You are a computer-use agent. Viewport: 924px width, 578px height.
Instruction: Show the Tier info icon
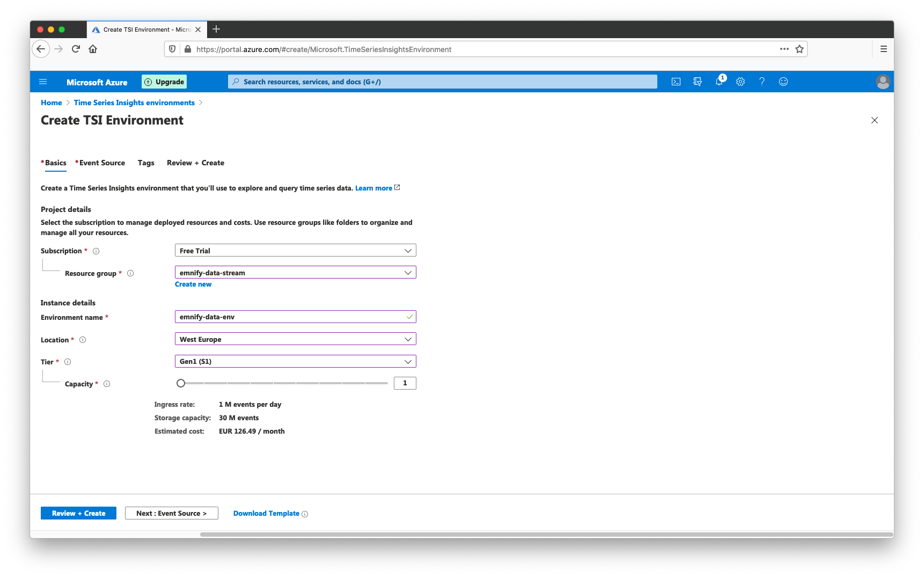[x=68, y=362]
